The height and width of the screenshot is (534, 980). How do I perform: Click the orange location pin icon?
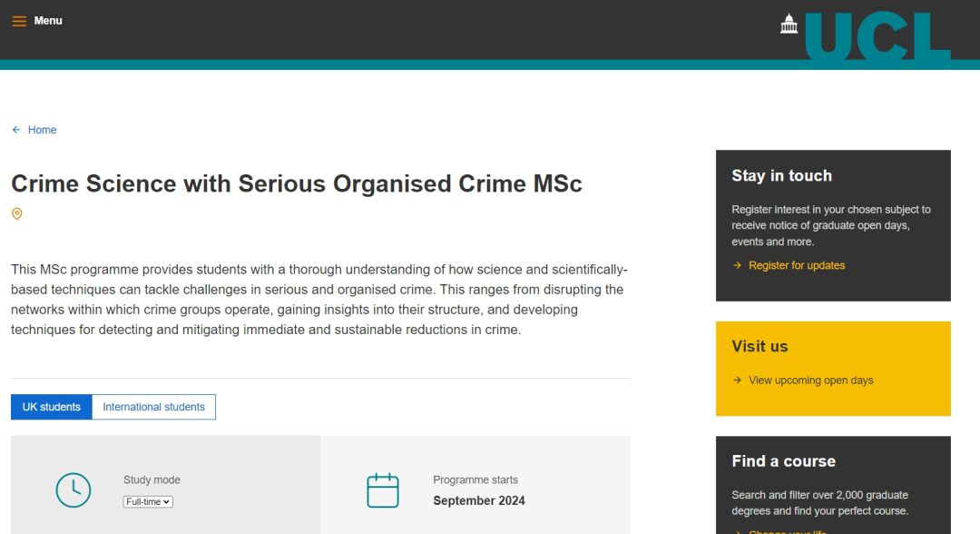coord(17,213)
